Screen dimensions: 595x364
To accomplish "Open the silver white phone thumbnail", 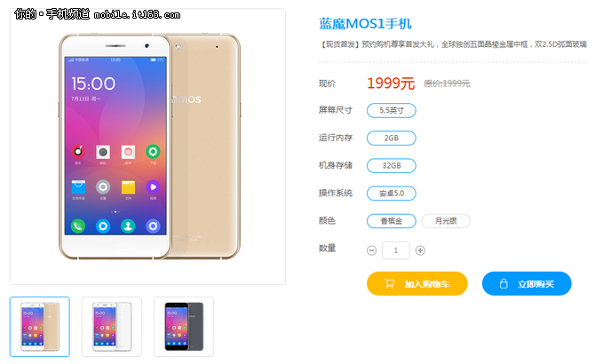I will point(112,327).
